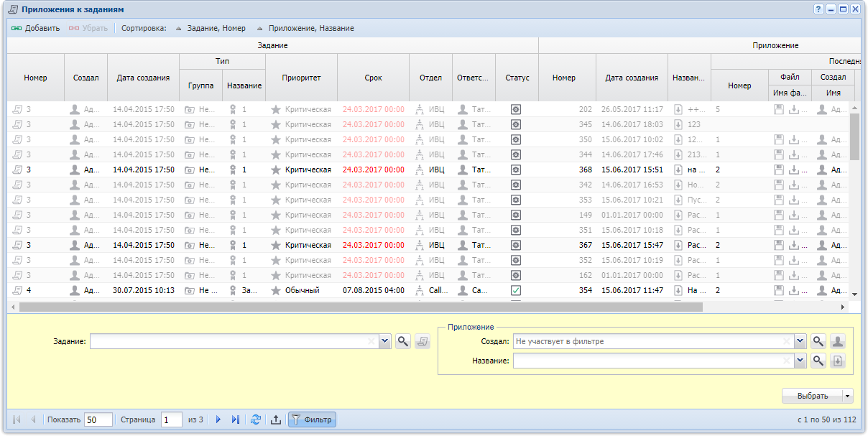The width and height of the screenshot is (868, 436).
Task: Click the Группа column header
Action: tap(200, 85)
